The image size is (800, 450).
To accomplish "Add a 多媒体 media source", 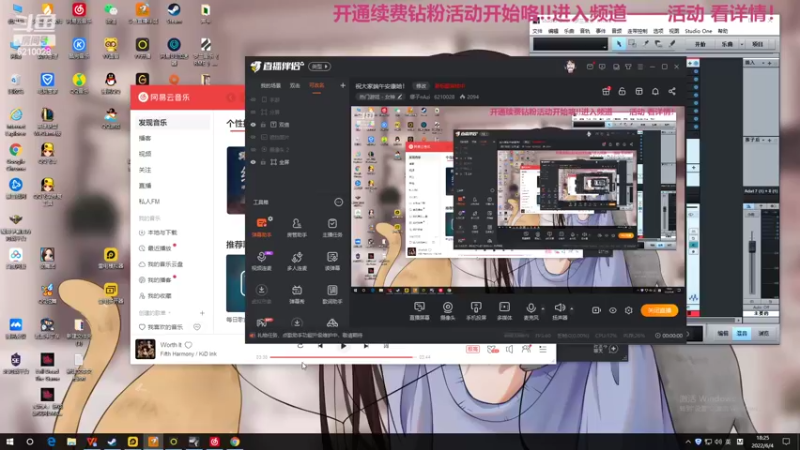I will click(x=504, y=310).
